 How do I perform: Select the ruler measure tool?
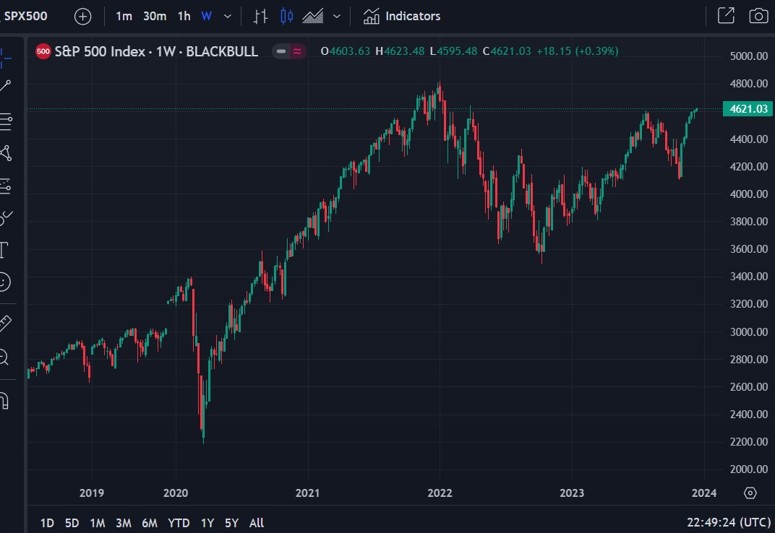[x=5, y=323]
